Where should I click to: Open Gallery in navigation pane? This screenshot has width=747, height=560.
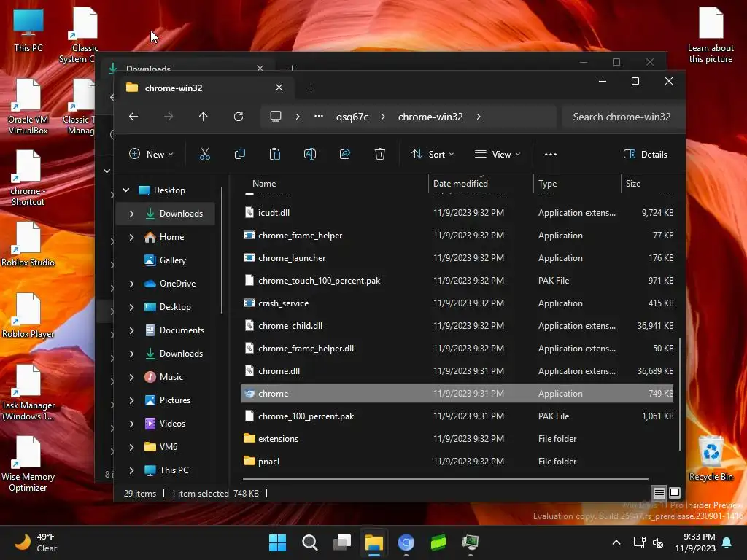point(172,260)
